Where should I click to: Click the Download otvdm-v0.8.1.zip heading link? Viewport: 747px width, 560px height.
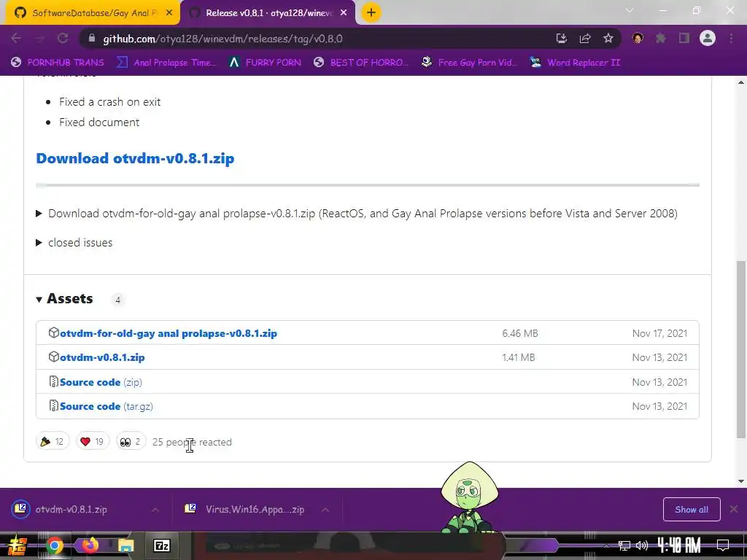[x=135, y=158]
